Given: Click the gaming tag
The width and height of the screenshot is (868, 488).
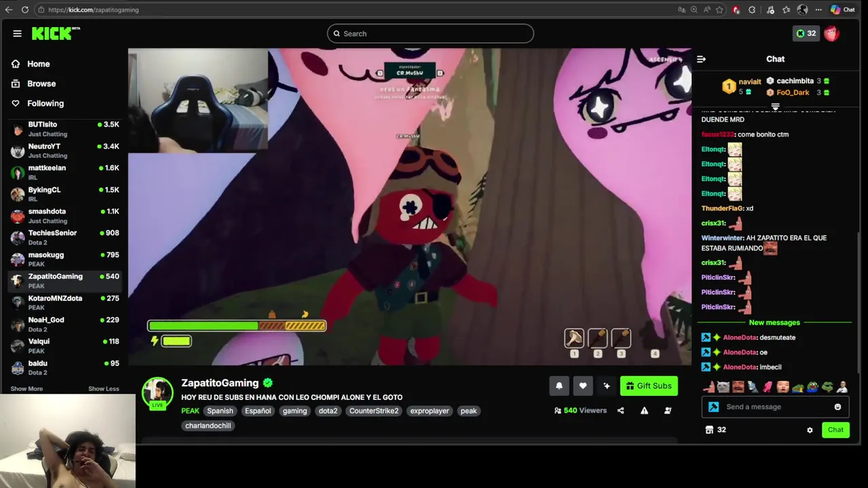Looking at the screenshot, I should coord(295,411).
